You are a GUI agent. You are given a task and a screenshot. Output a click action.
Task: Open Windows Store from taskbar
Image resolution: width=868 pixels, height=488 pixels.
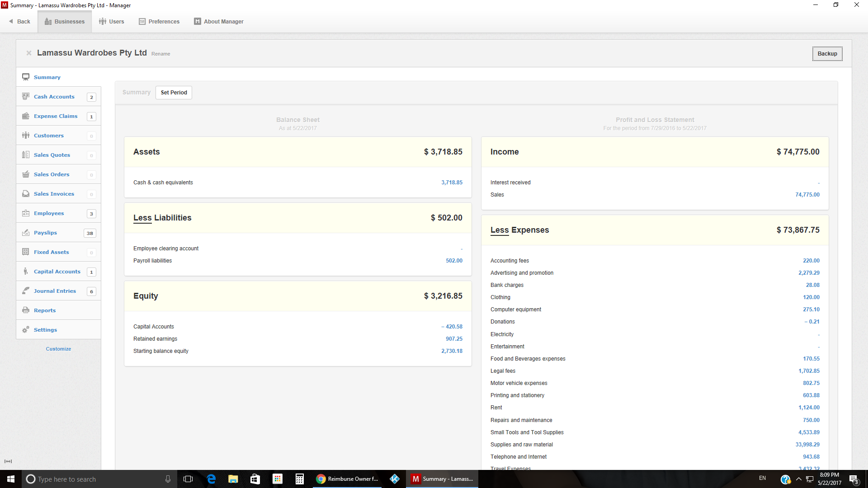point(255,479)
